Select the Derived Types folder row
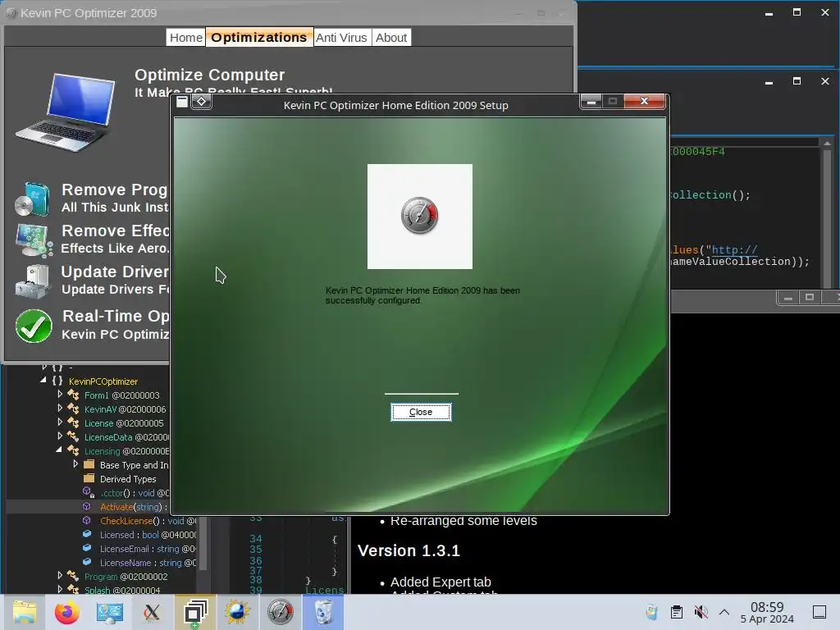 click(x=128, y=479)
